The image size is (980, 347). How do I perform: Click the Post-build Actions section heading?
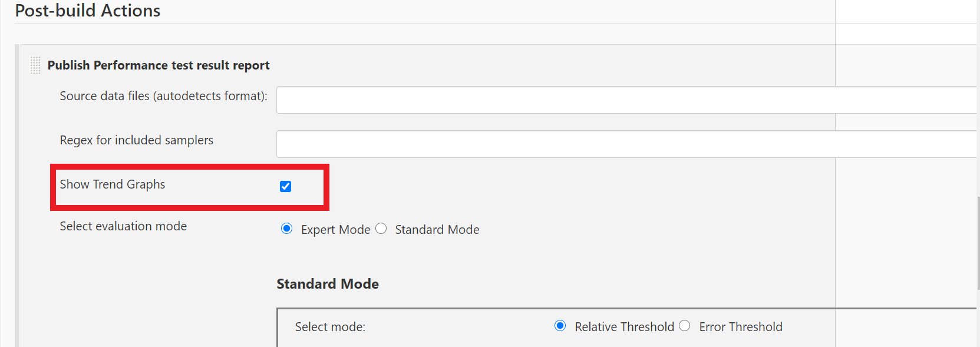[x=88, y=11]
